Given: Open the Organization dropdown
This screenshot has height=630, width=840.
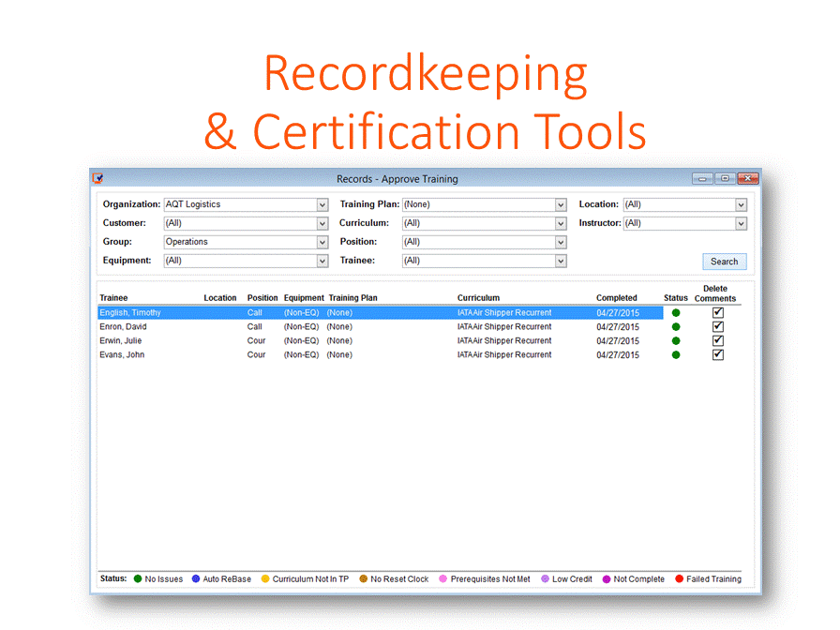Looking at the screenshot, I should coord(322,204).
